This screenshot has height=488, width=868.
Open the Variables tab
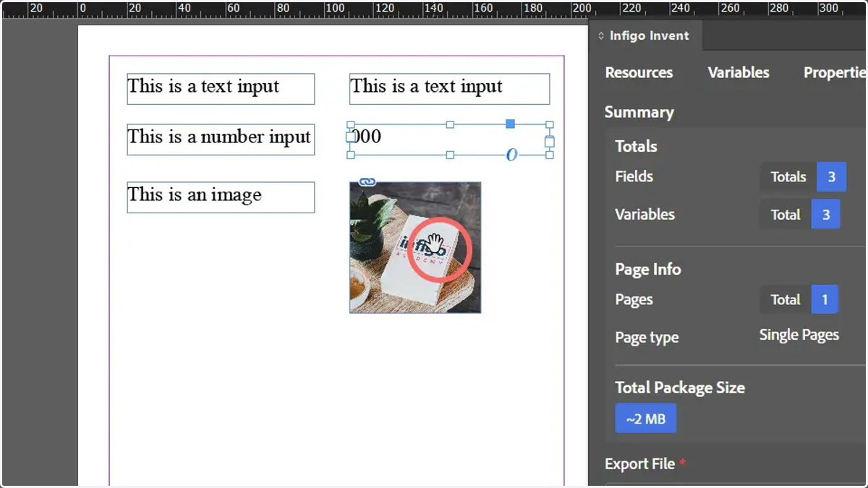click(739, 72)
